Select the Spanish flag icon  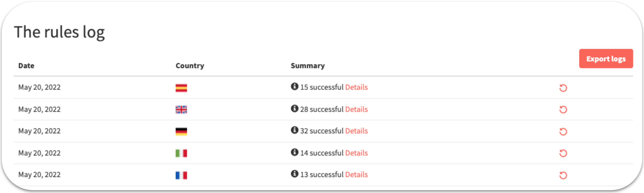[181, 88]
